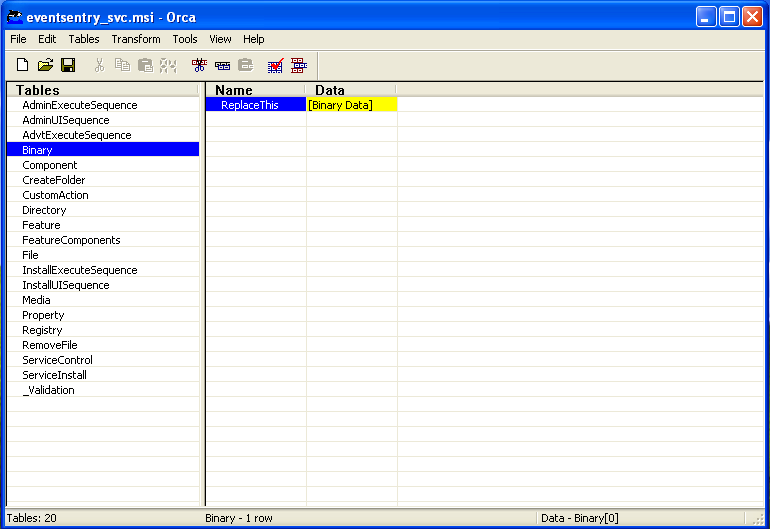Viewport: 770px width, 529px height.
Task: Close the Orca window
Action: 752,17
